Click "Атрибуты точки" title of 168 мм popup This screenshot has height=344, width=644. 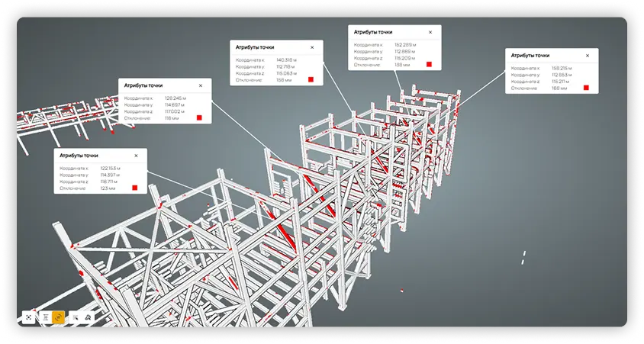530,56
